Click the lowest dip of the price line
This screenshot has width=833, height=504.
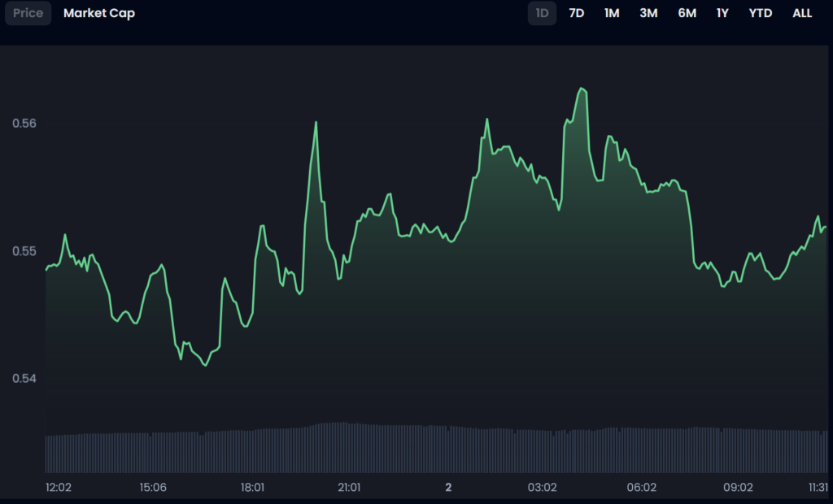coord(205,365)
